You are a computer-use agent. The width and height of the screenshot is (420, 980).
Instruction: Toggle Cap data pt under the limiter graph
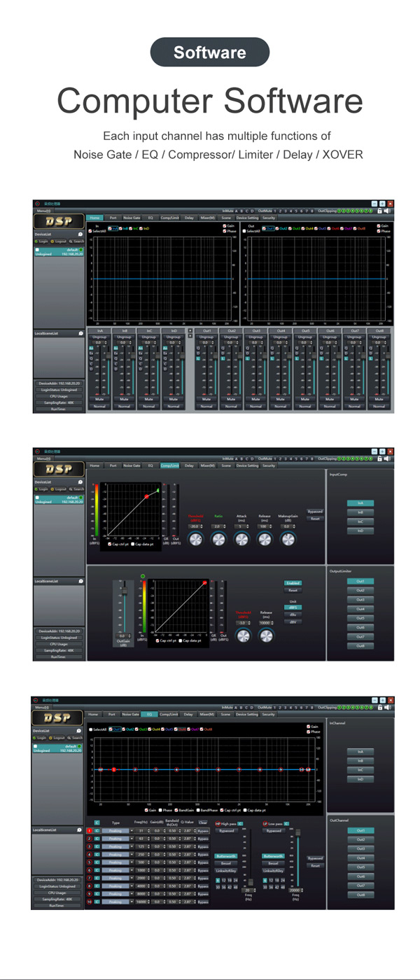click(x=181, y=640)
